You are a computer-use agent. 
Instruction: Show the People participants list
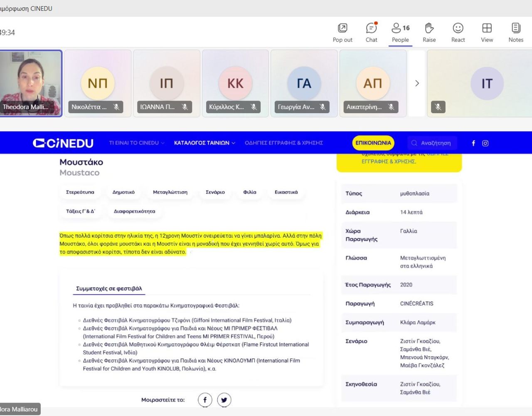point(400,32)
